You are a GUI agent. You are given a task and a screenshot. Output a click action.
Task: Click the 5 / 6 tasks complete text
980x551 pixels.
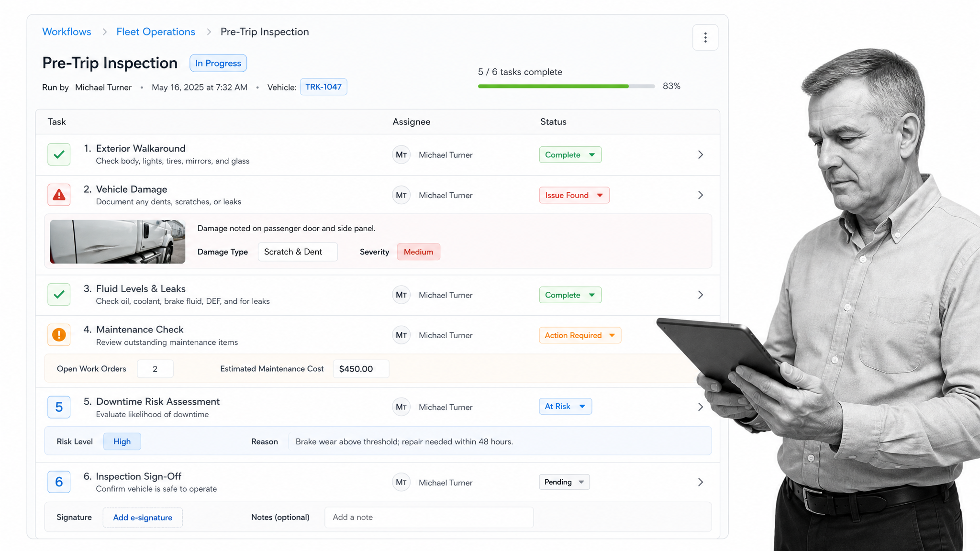pyautogui.click(x=520, y=72)
